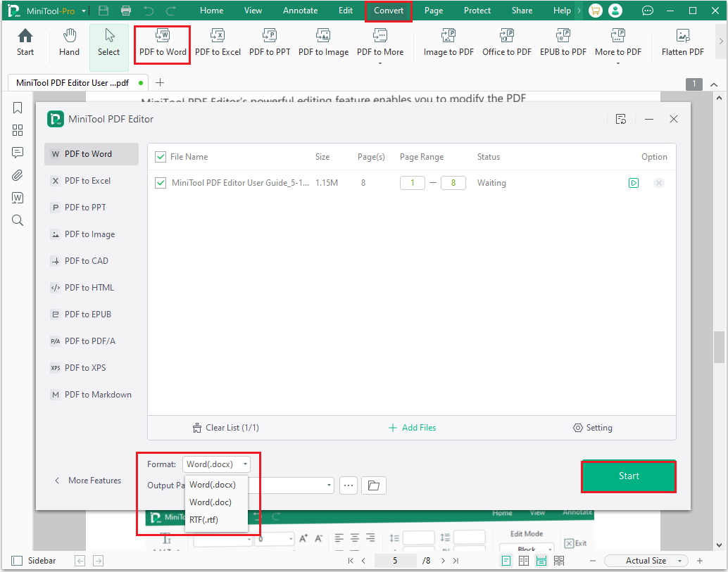Open the Annotate menu tab
728x572 pixels.
[x=301, y=11]
